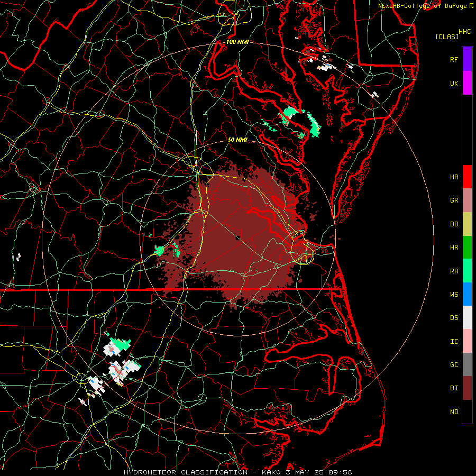Screen dimensions: 476x476
Task: Click the ND legend label
Action: [454, 412]
